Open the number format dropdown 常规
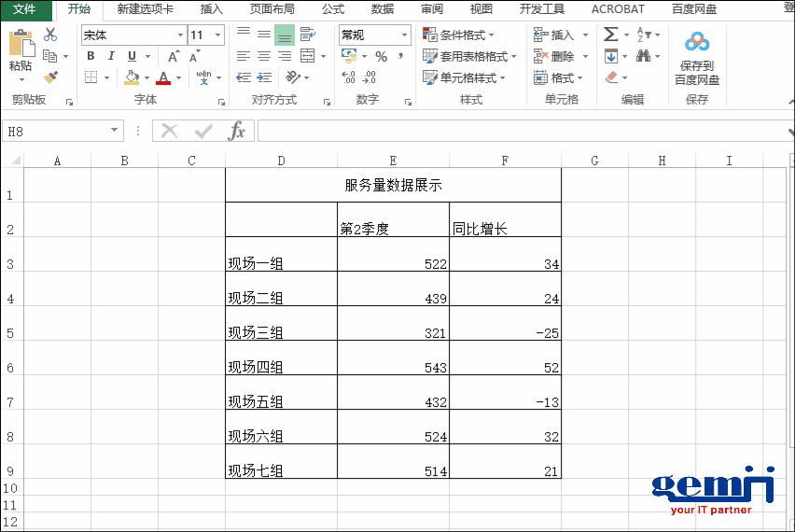Screen dimensions: 795x532 click(404, 35)
